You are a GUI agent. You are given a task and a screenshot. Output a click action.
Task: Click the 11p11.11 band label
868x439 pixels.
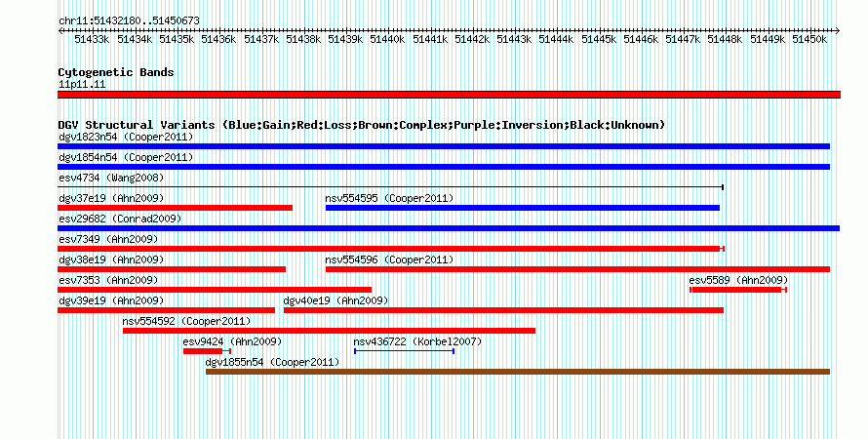pyautogui.click(x=82, y=84)
